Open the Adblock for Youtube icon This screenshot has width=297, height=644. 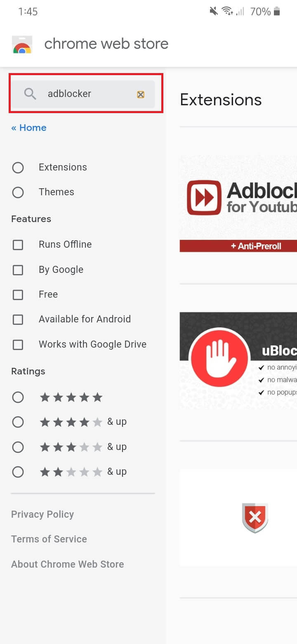[204, 198]
